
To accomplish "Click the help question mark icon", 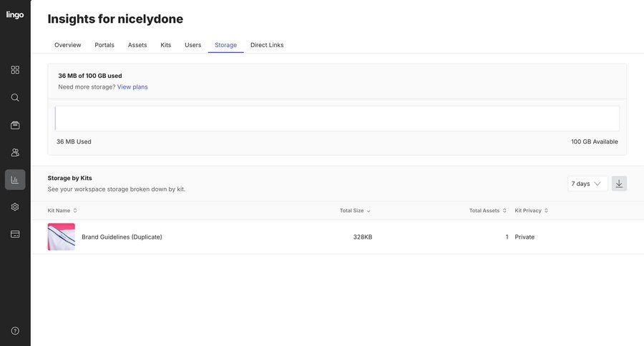I will (15, 331).
